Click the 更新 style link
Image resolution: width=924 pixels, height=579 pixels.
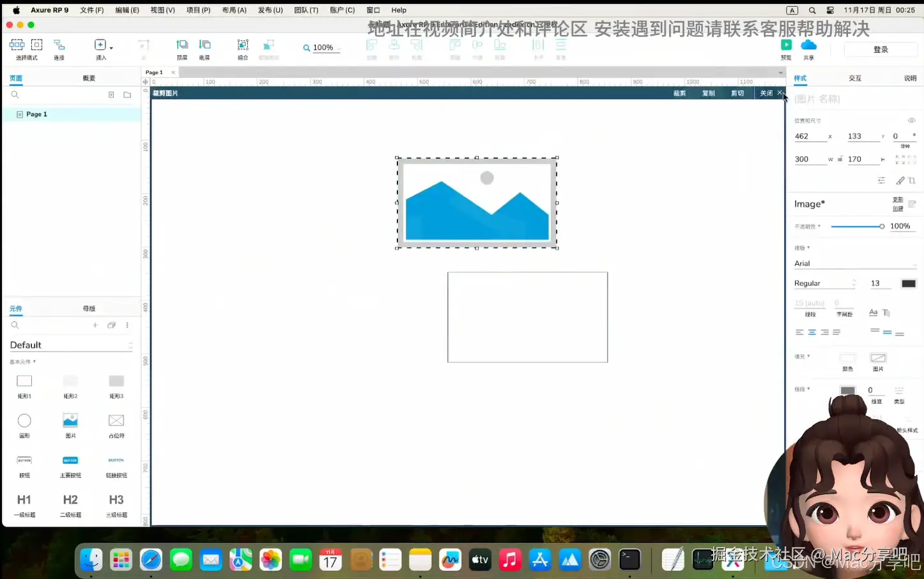click(898, 200)
